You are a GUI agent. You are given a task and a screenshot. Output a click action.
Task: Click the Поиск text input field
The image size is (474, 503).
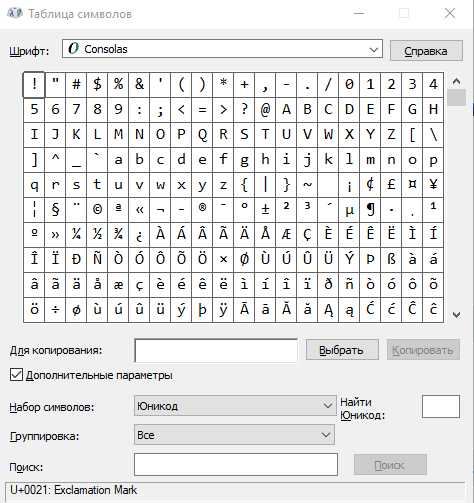pyautogui.click(x=236, y=464)
